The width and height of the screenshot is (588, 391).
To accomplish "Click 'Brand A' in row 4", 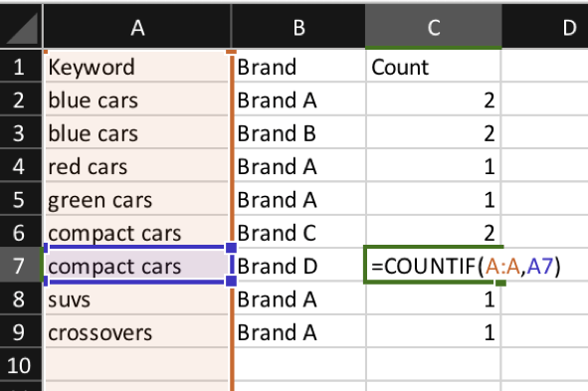I will [x=299, y=166].
